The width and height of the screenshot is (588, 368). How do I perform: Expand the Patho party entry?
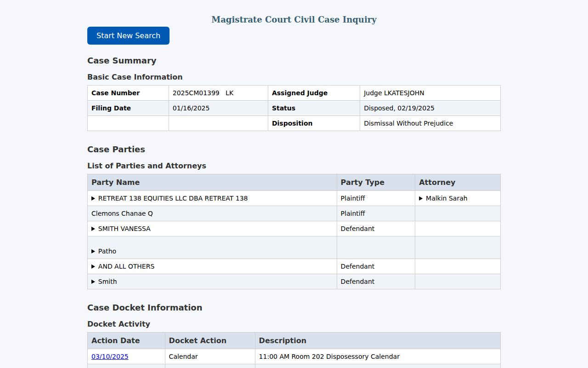coord(104,251)
